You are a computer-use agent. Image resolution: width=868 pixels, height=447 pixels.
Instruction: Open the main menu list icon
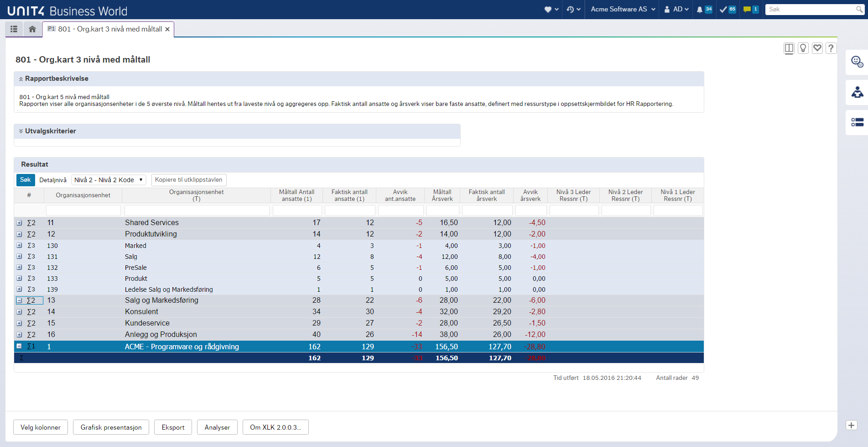tap(14, 29)
